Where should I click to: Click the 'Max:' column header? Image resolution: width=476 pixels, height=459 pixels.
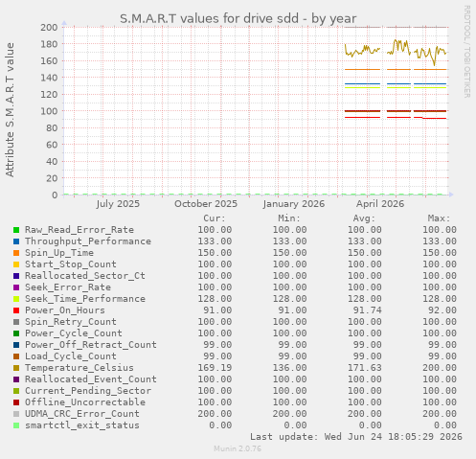pos(440,218)
